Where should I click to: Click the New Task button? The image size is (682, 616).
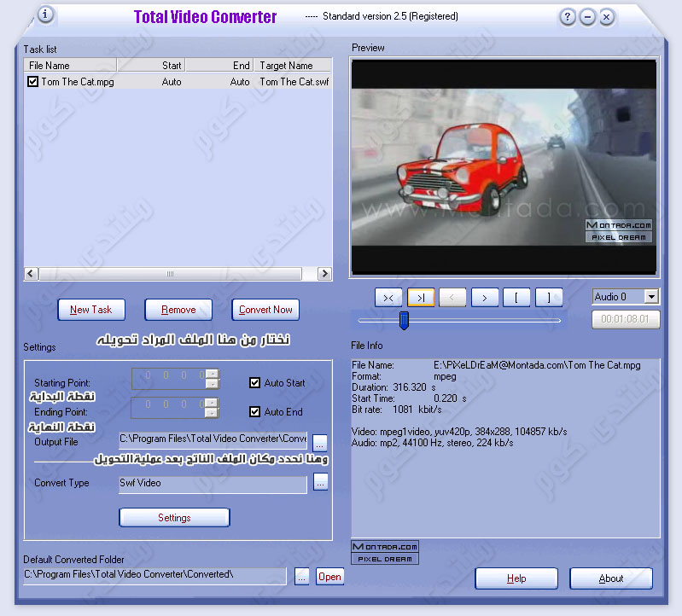[91, 310]
